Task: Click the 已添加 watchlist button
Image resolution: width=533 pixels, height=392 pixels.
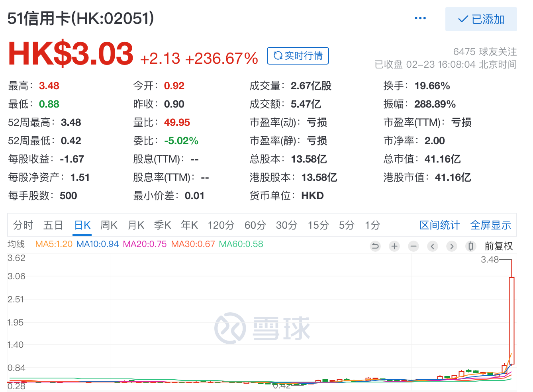Action: pos(481,19)
